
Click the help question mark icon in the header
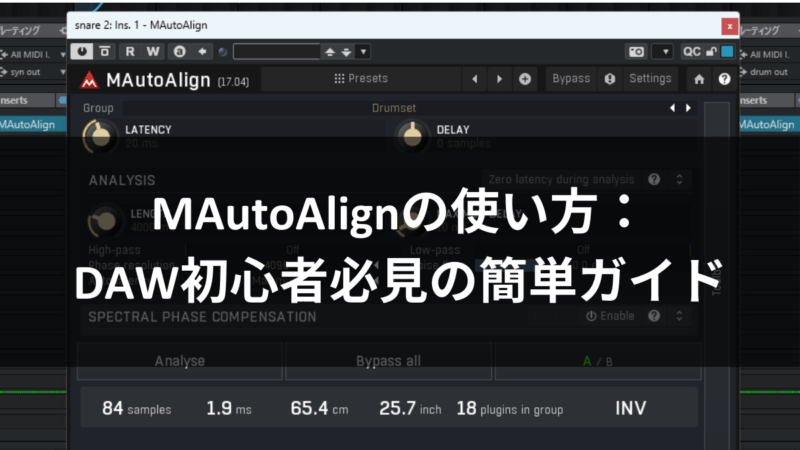click(x=724, y=79)
